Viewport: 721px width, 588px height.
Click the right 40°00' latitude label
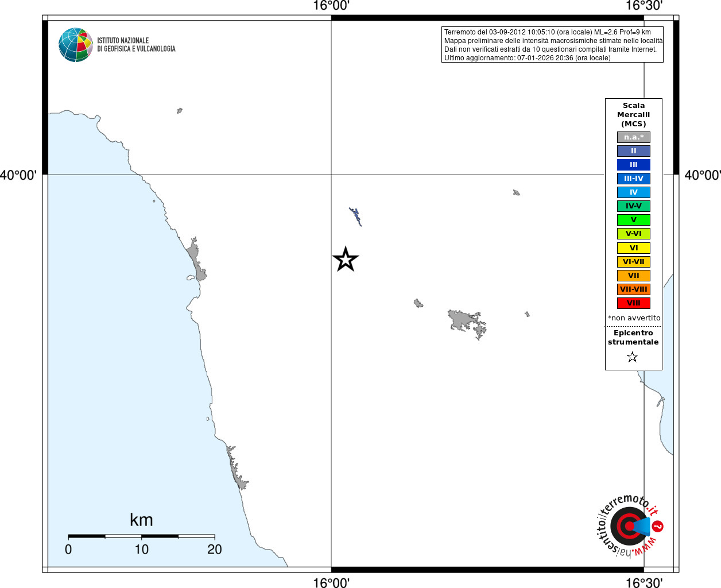(x=703, y=175)
